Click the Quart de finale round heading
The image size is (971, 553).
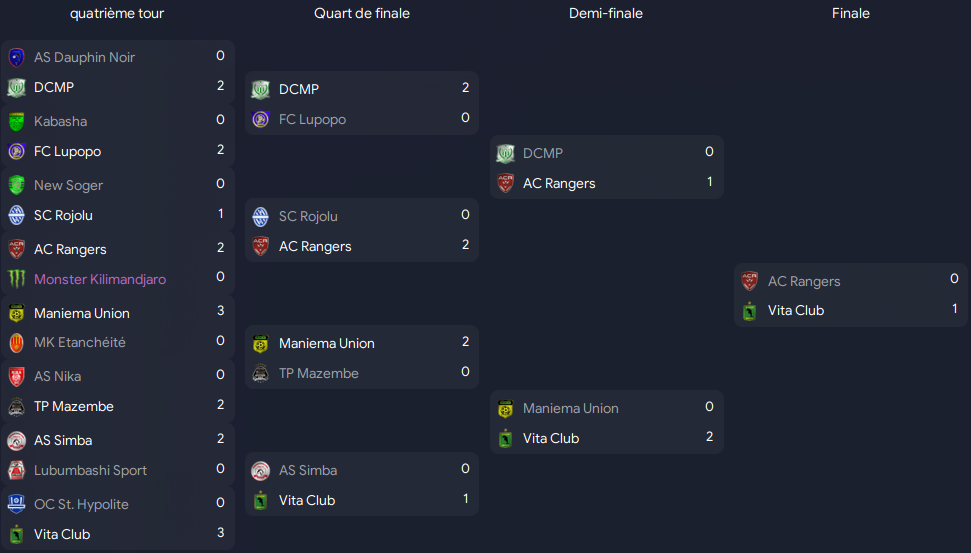362,14
